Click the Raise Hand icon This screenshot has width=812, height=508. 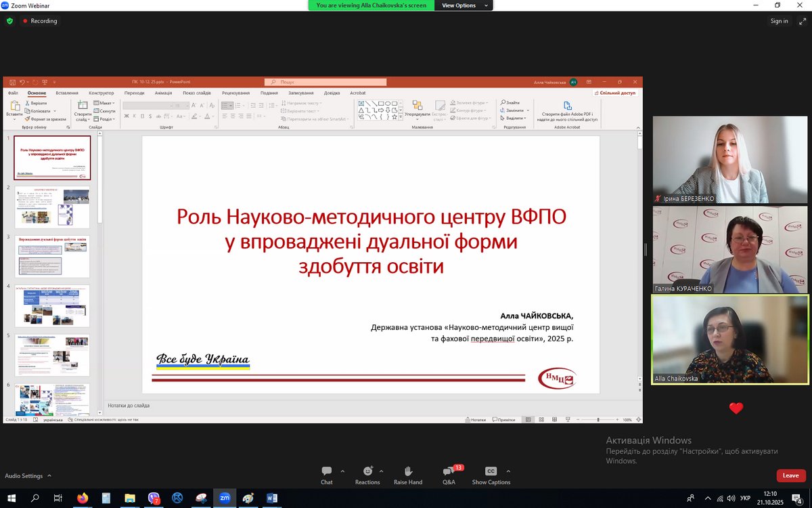pyautogui.click(x=408, y=475)
